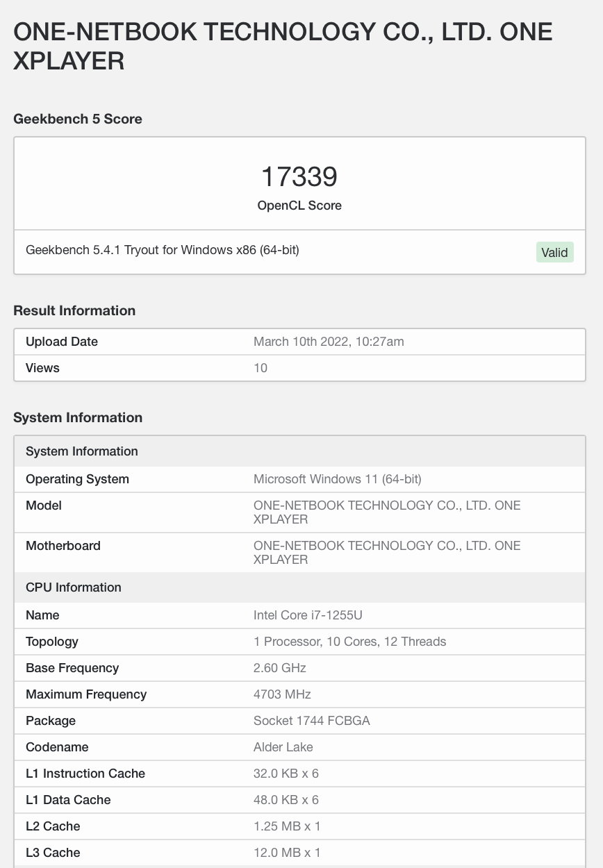Select the CPU name Intel Core i7-1255U

pyautogui.click(x=308, y=615)
